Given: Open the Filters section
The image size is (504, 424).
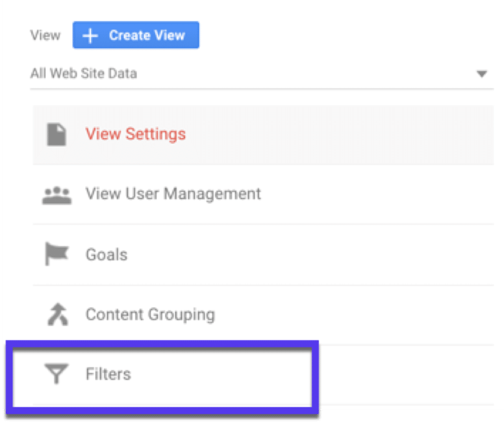Looking at the screenshot, I should 108,373.
